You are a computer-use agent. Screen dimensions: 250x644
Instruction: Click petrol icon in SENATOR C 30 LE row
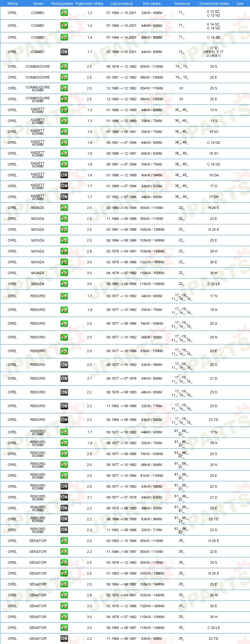(64, 628)
